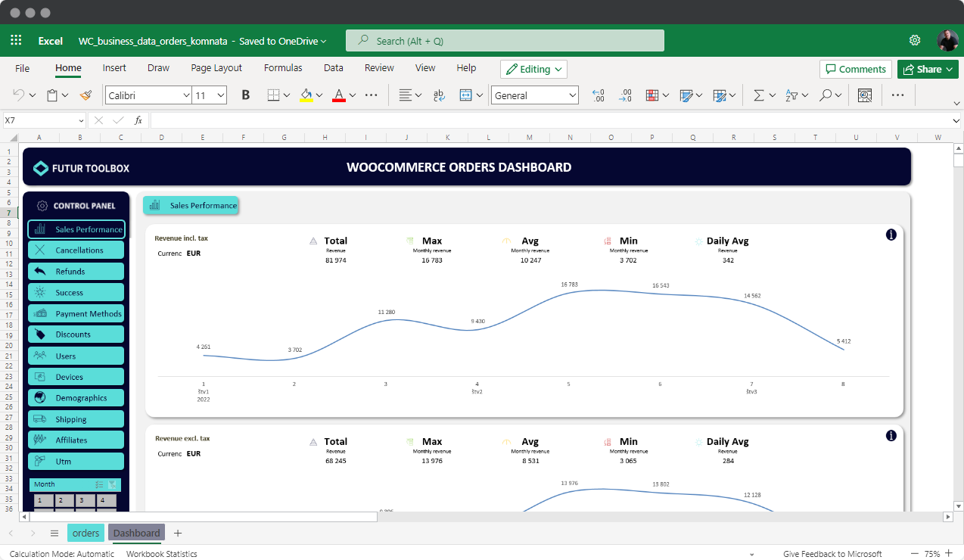Expand the Font Color dropdown arrow
964x560 pixels.
click(x=353, y=95)
